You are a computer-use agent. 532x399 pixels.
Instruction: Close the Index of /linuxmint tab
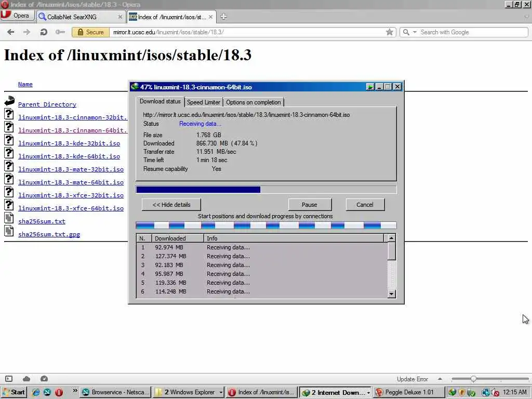(211, 17)
